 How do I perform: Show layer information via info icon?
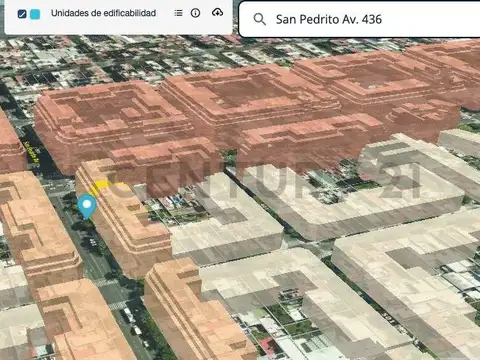(195, 13)
